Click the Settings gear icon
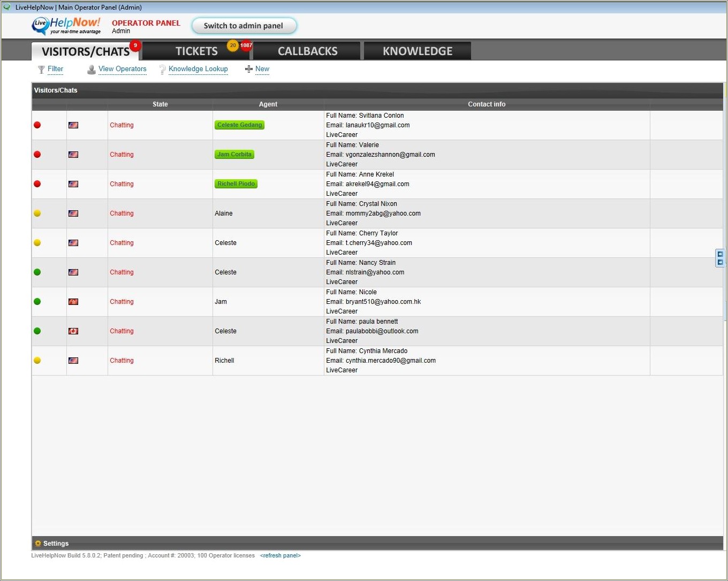Screen dimensions: 728x581 pyautogui.click(x=38, y=544)
